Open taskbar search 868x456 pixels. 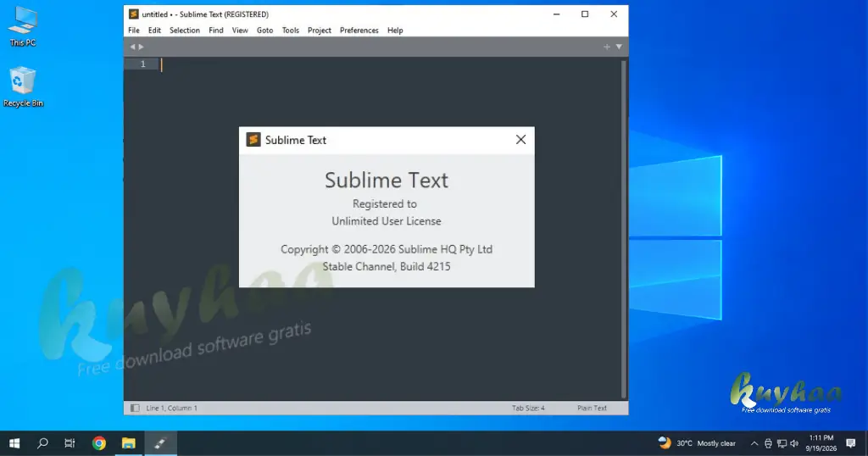point(42,443)
